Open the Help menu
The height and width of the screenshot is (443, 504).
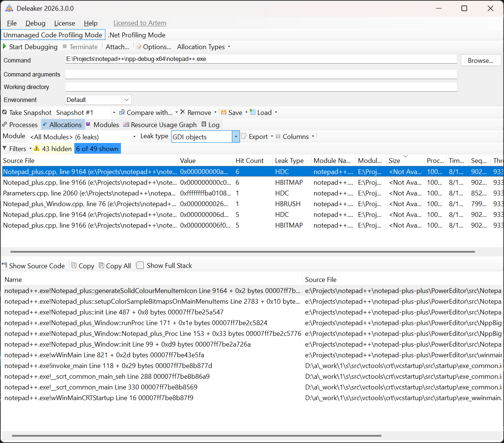[91, 23]
